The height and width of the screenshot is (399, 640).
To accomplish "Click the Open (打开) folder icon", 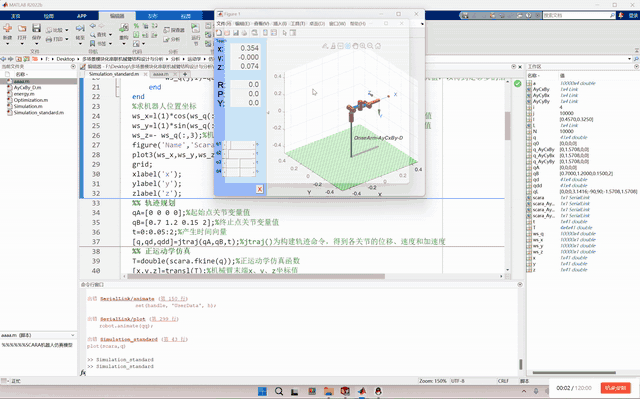I will (x=22, y=29).
